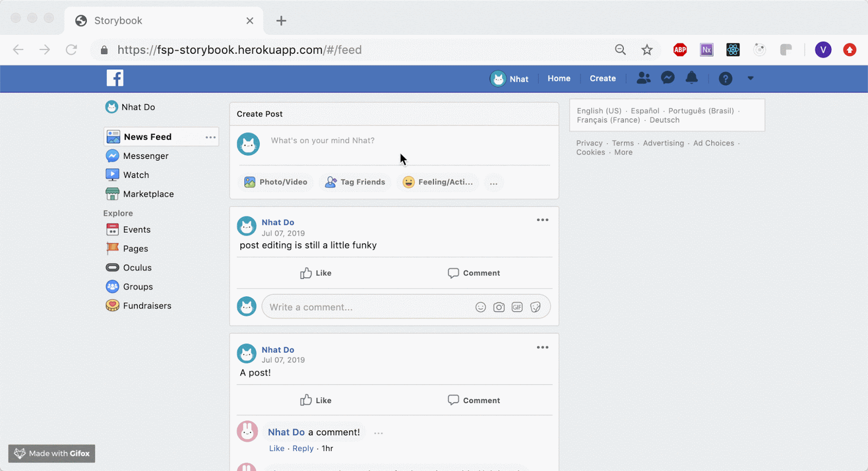
Task: Open options menu for funky post
Action: 542,220
